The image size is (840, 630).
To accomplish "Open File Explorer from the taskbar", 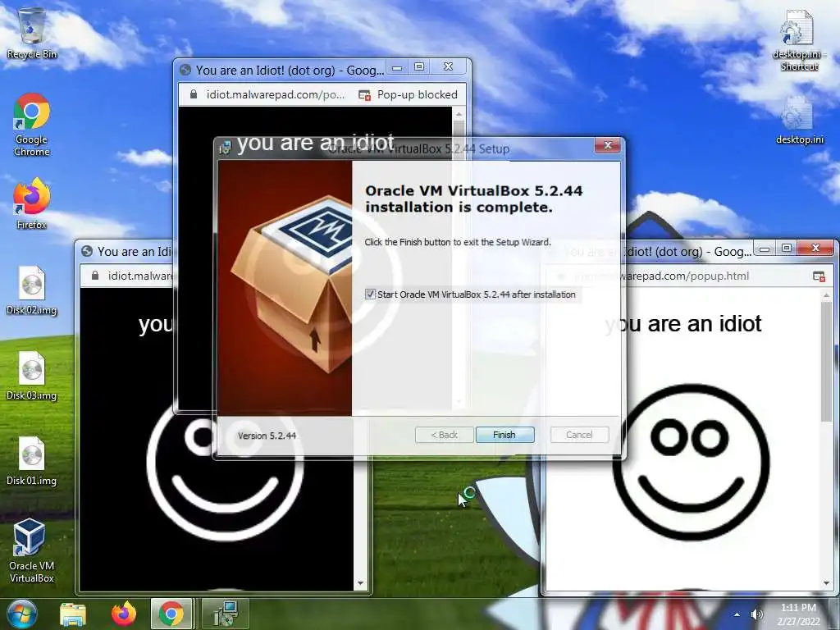I will (73, 614).
